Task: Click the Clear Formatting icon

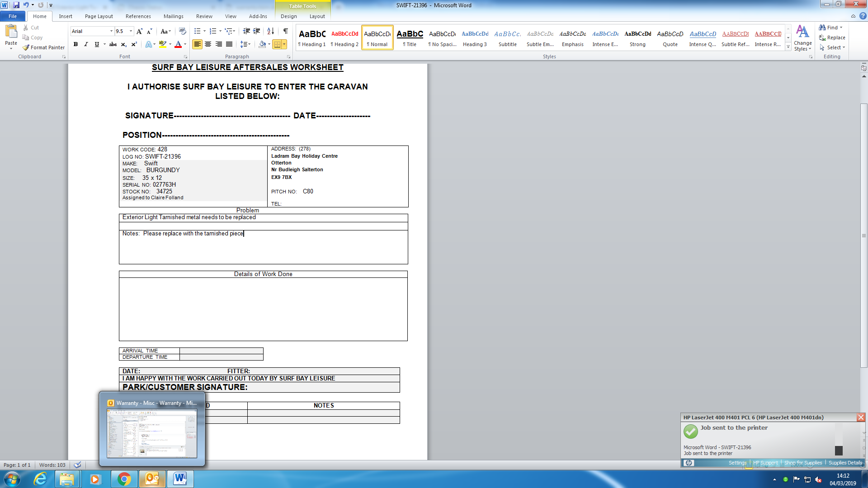Action: 183,31
